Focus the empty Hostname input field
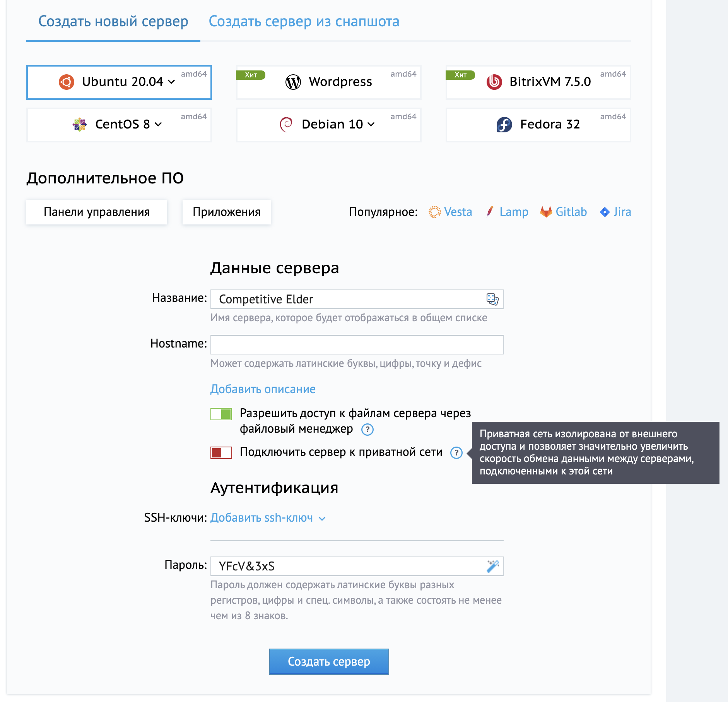Viewport: 728px width, 702px height. (x=357, y=345)
